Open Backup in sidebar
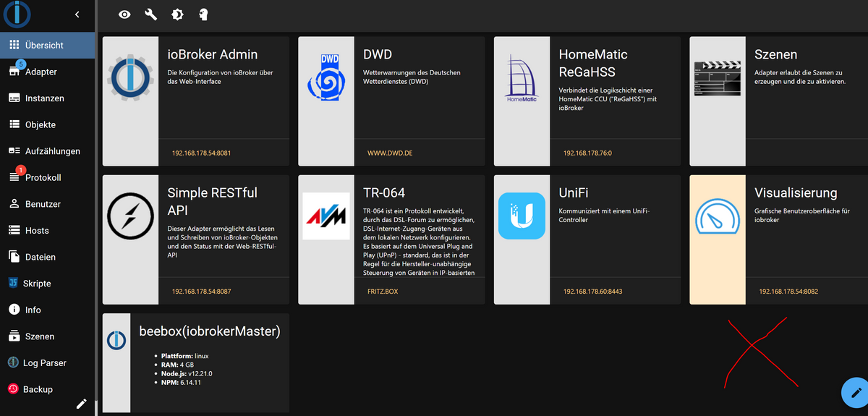 [x=48, y=389]
